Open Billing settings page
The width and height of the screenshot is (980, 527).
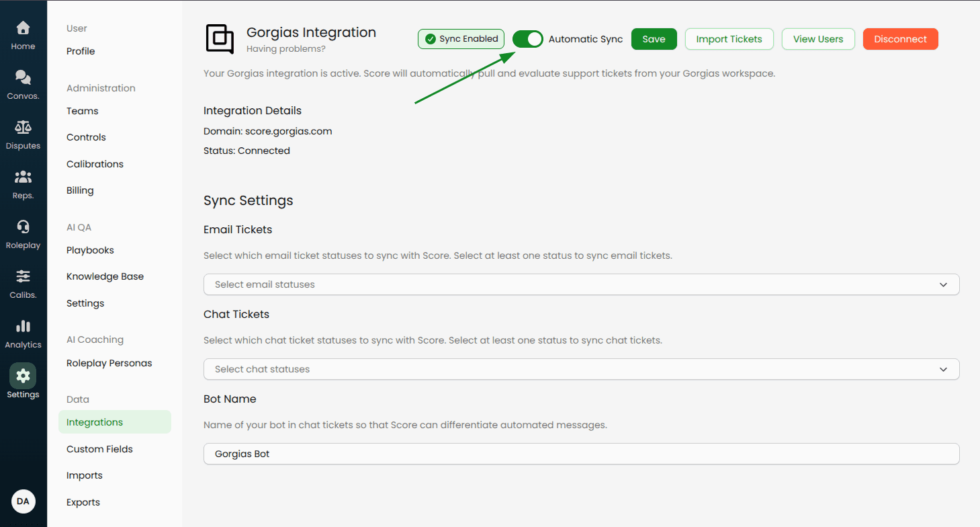[x=80, y=190]
